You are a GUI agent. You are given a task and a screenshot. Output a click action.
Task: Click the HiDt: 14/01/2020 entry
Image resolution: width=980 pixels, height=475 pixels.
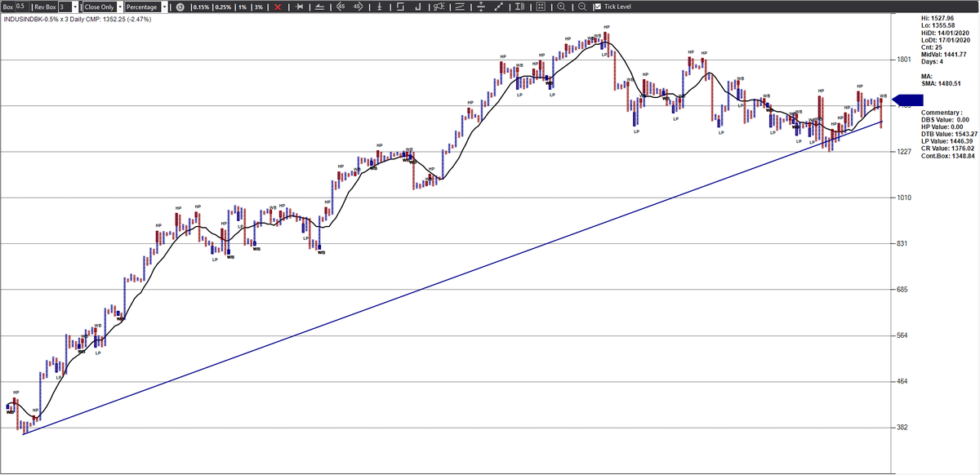tap(943, 33)
